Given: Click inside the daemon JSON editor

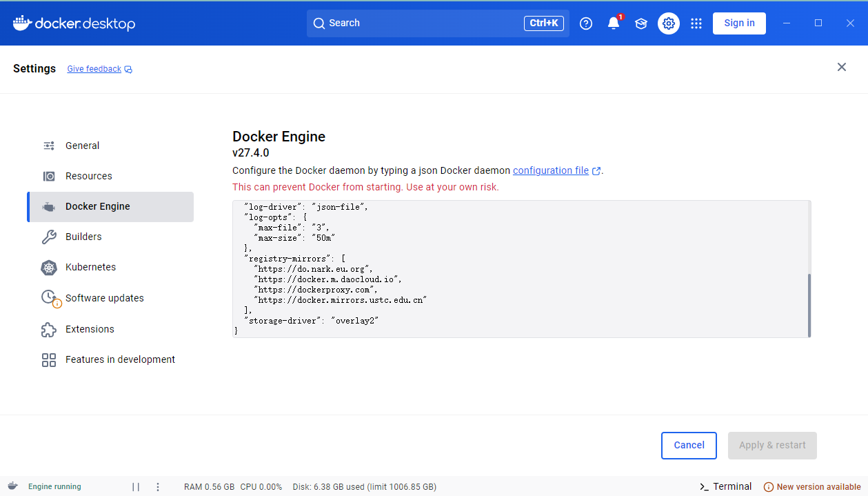Looking at the screenshot, I should point(521,269).
